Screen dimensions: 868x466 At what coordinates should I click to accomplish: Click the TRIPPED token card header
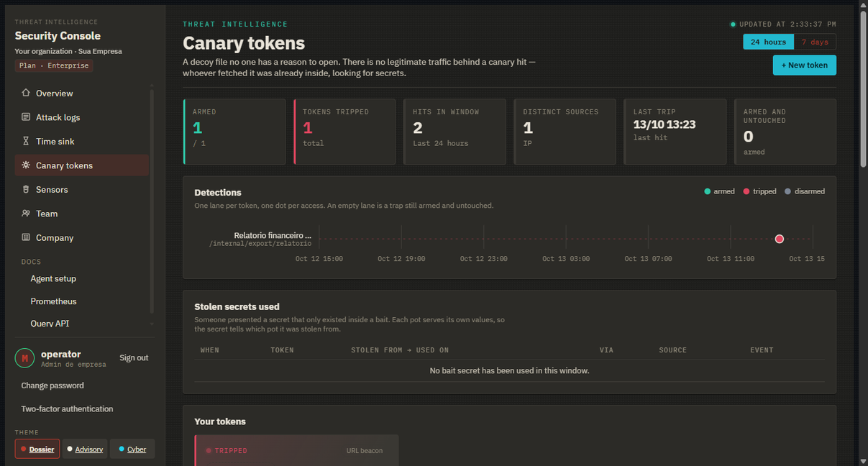coord(296,450)
